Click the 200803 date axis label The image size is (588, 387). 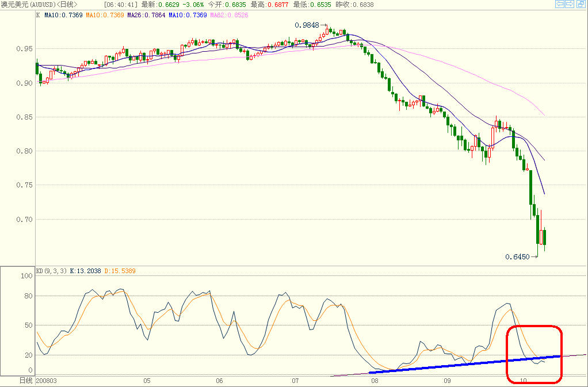pyautogui.click(x=47, y=381)
